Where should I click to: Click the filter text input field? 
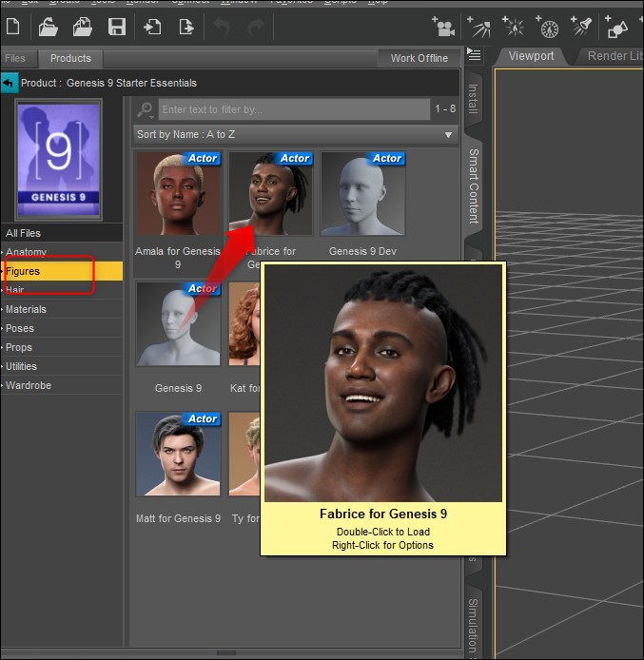point(294,109)
